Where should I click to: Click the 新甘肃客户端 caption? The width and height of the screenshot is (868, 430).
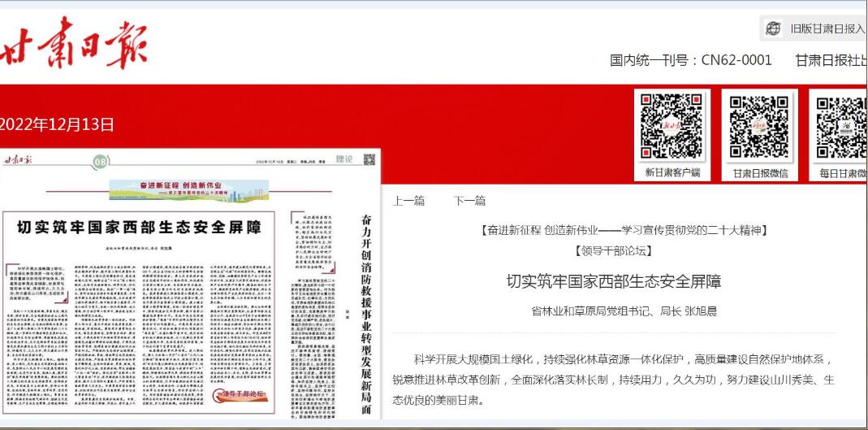click(x=672, y=173)
